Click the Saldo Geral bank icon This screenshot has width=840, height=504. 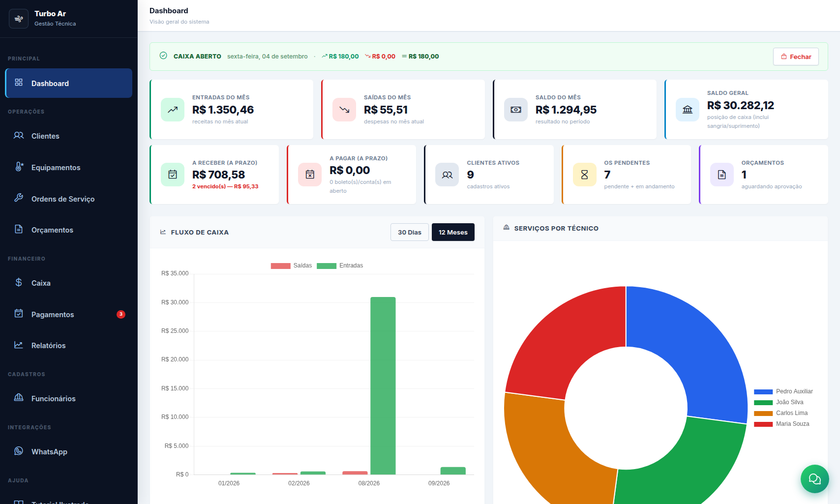tap(688, 110)
